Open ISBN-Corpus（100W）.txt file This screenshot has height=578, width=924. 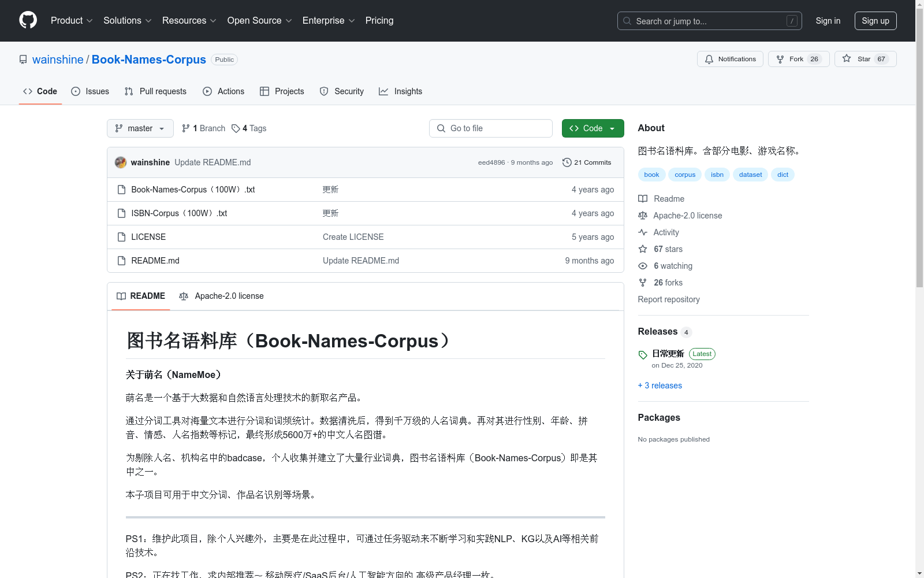179,213
